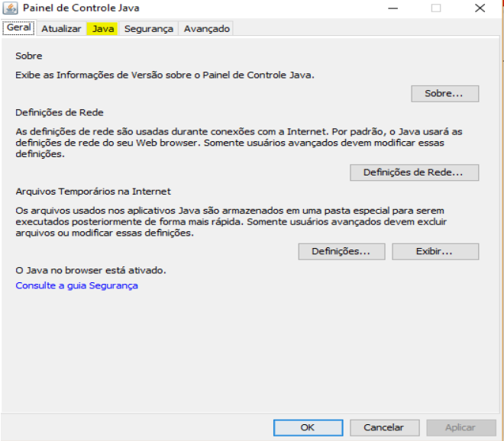Click the Cancelar button
The width and height of the screenshot is (504, 441).
[385, 427]
